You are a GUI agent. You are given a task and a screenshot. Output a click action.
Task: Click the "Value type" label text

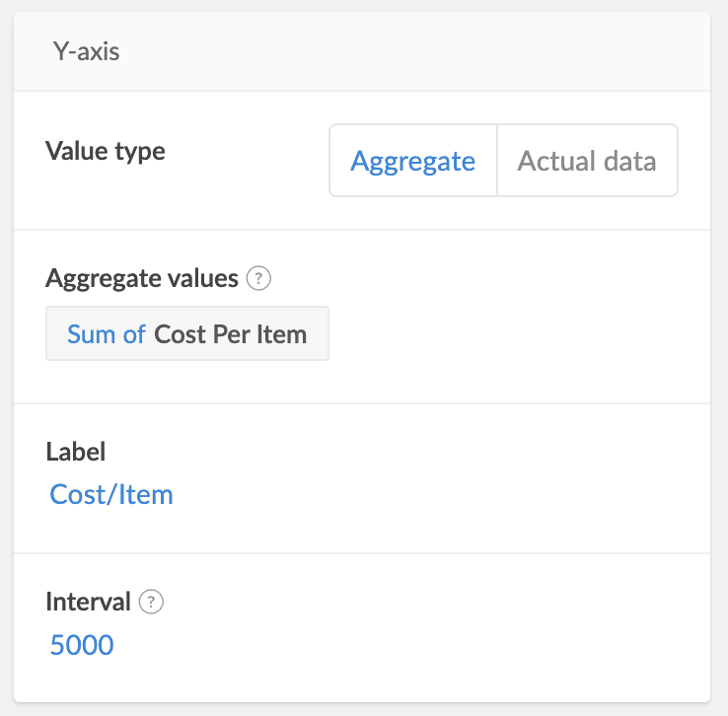tap(106, 151)
